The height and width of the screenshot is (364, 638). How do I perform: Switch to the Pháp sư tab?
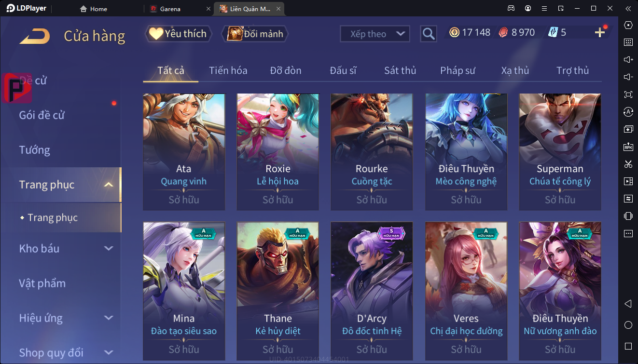[x=458, y=70]
